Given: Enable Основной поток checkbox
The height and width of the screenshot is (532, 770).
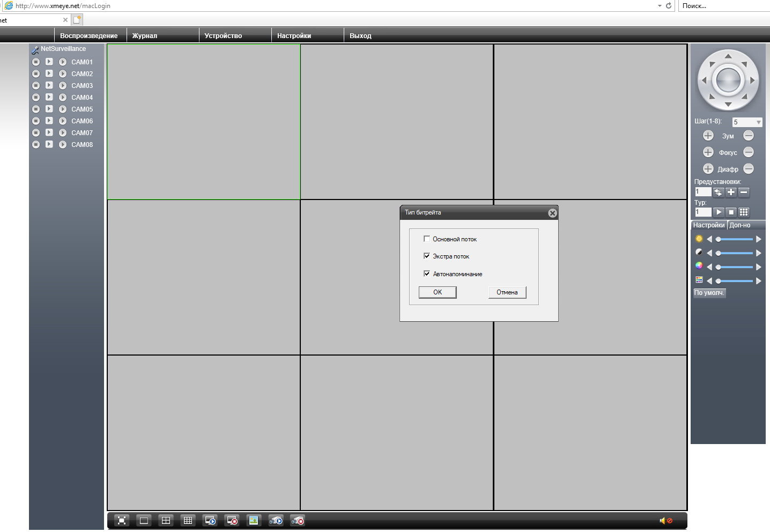Looking at the screenshot, I should pyautogui.click(x=427, y=239).
